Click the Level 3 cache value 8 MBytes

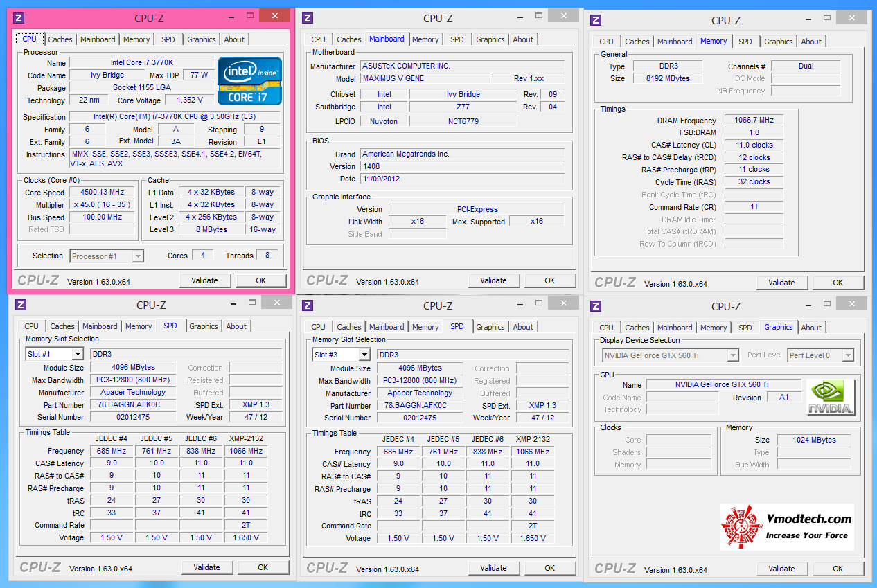(211, 230)
